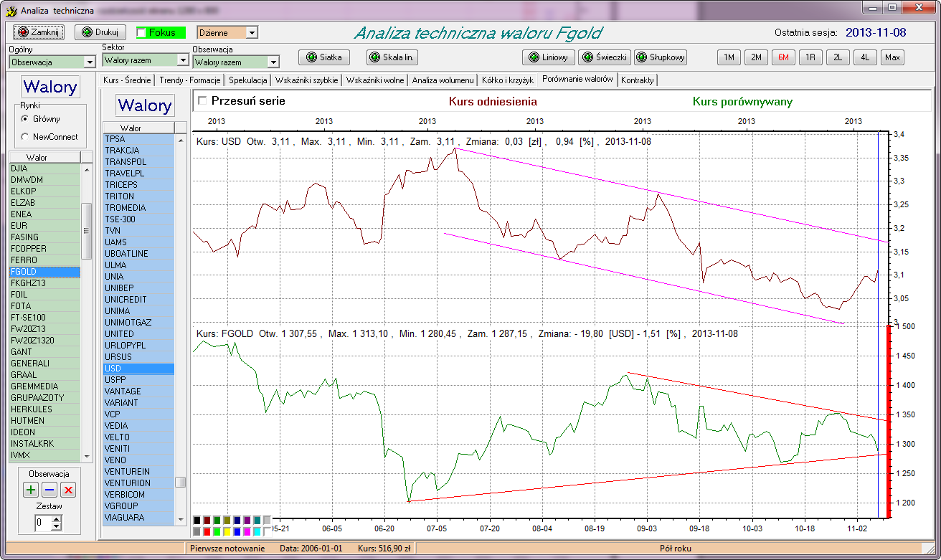
Task: Enable the Fokus checkbox
Action: [141, 32]
